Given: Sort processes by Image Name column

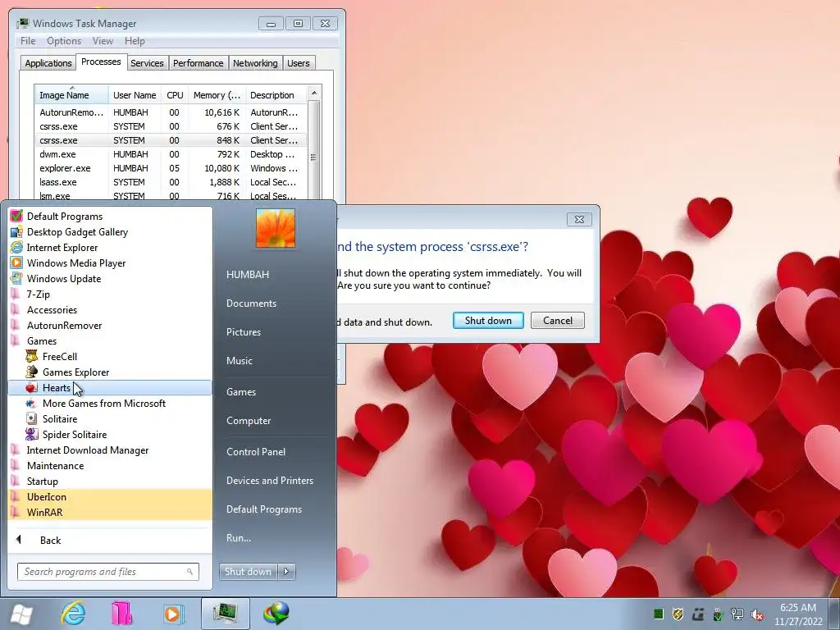Looking at the screenshot, I should (71, 95).
